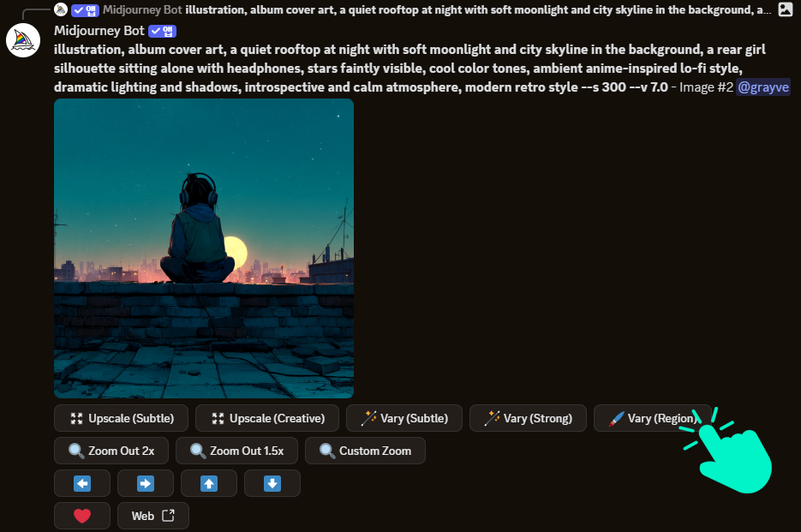801x532 pixels.
Task: Pan image down with down arrow
Action: (272, 483)
